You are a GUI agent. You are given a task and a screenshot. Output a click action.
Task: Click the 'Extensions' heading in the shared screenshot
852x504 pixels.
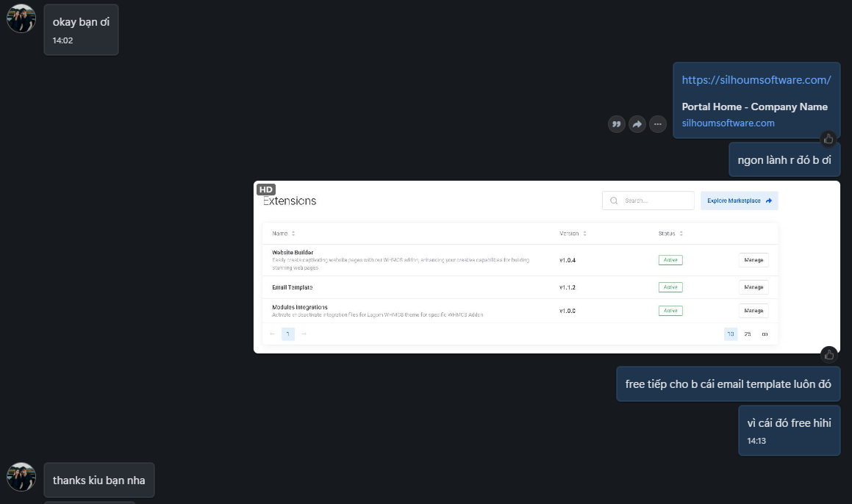[x=290, y=201]
